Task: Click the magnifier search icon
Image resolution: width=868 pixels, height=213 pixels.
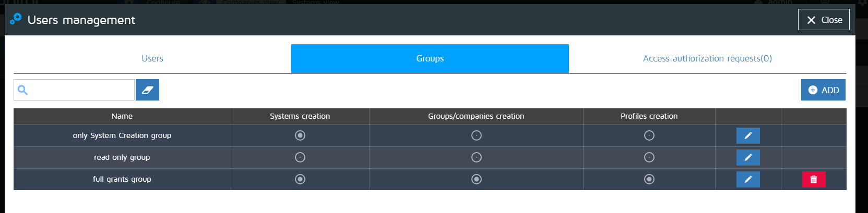Action: pos(22,90)
